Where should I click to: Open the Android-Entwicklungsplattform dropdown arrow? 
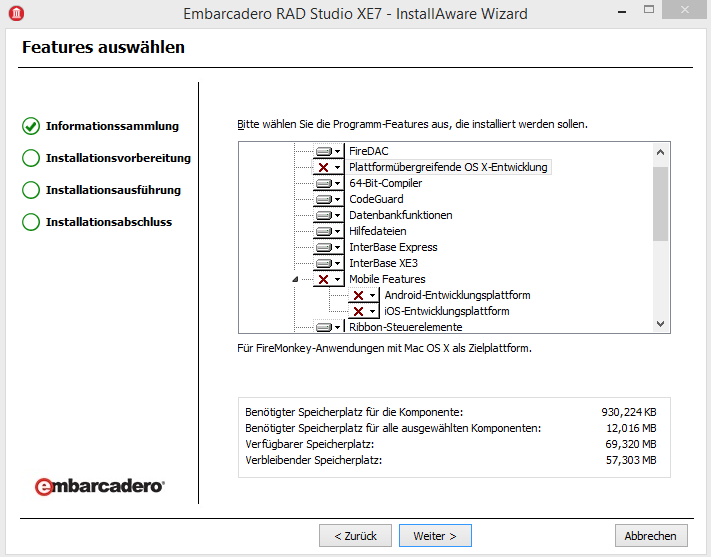[372, 295]
